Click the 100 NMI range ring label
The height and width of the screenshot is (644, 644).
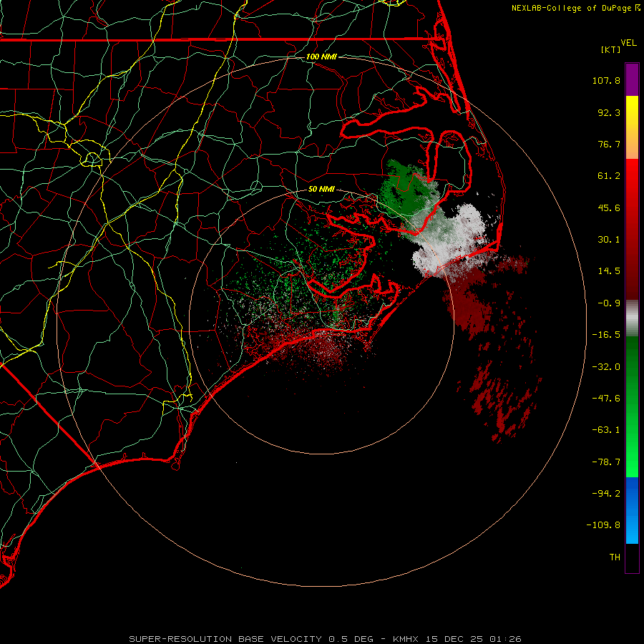pos(321,57)
